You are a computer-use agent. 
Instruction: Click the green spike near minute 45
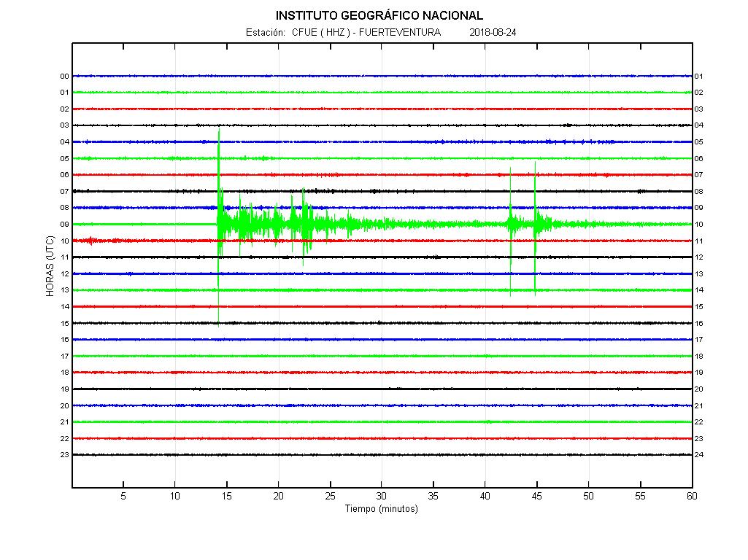pyautogui.click(x=535, y=228)
